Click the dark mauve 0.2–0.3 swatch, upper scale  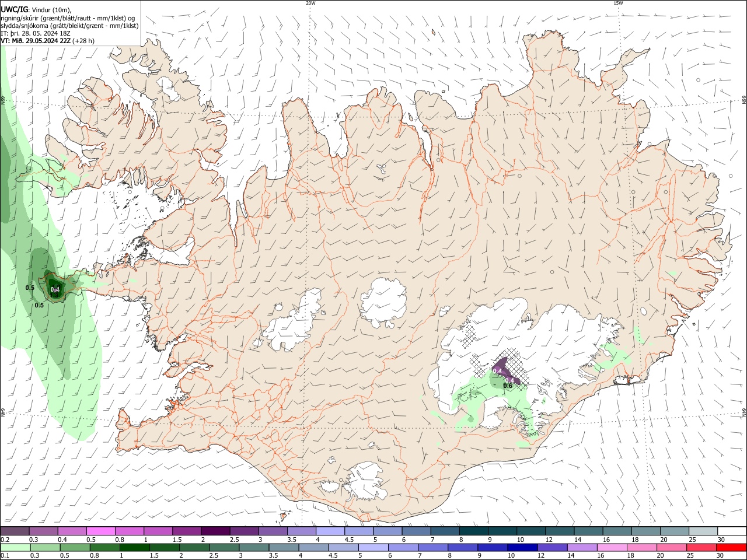[15, 531]
